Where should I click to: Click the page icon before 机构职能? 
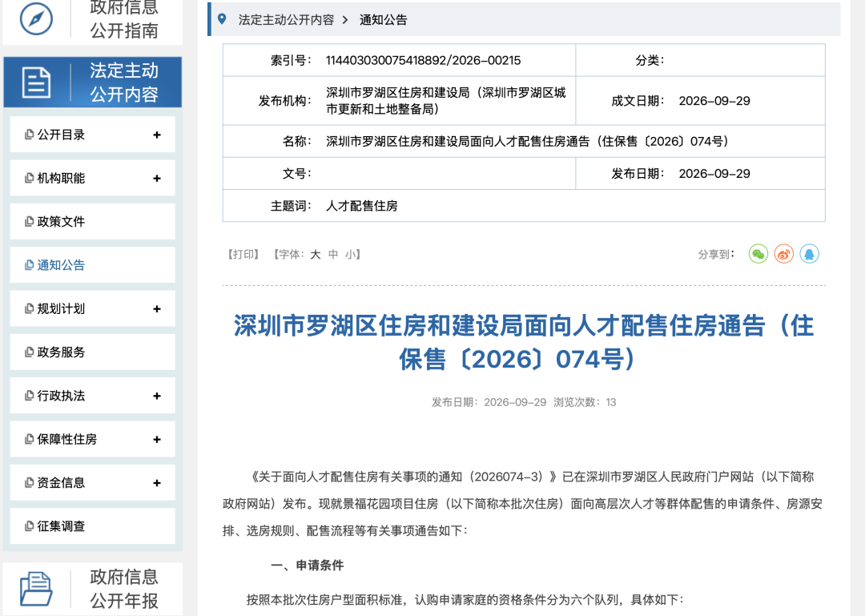click(30, 179)
